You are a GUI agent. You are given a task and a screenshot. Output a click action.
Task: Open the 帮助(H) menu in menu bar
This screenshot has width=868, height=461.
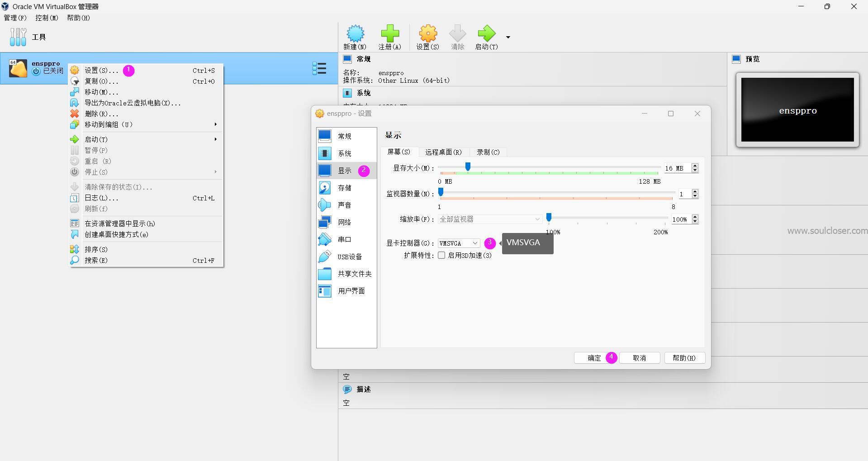[x=78, y=18]
